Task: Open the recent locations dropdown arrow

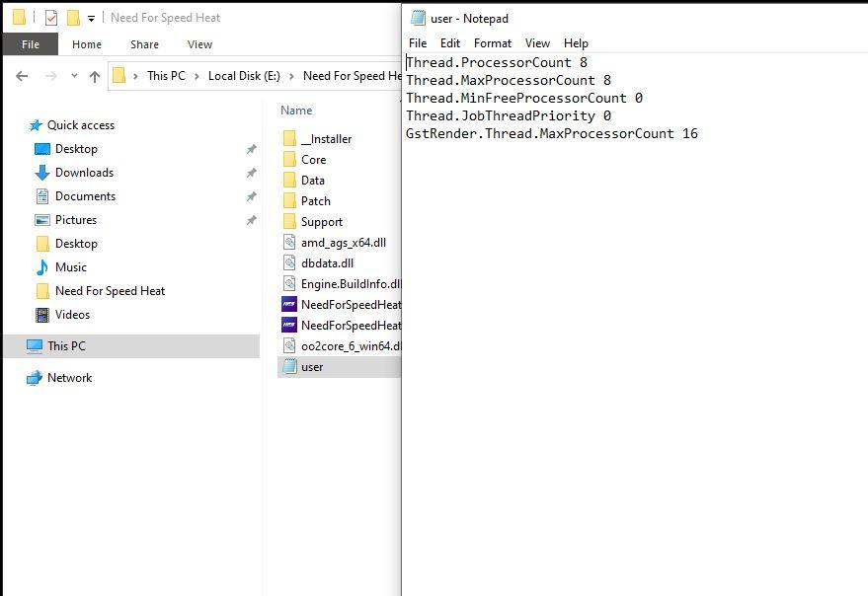Action: click(74, 76)
